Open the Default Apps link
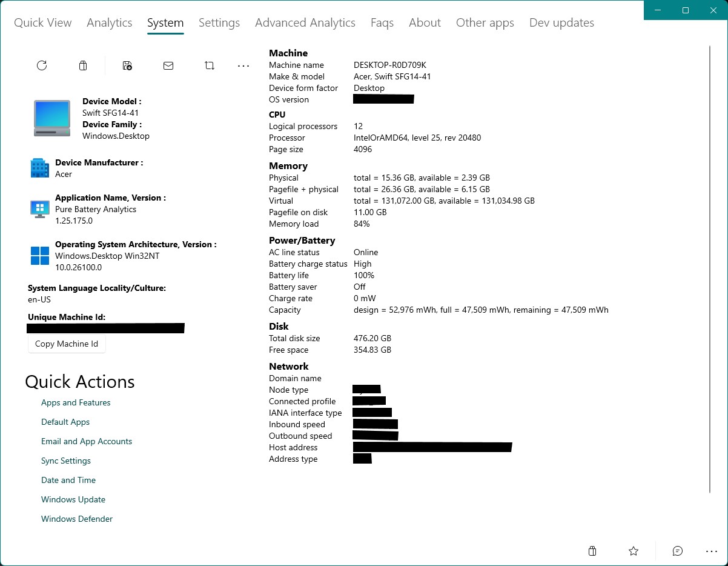This screenshot has width=728, height=566. coord(65,422)
